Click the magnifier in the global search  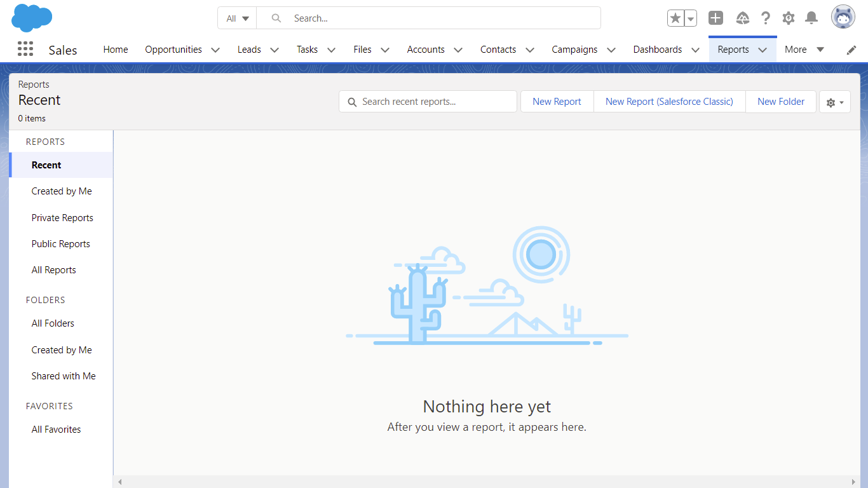[x=276, y=18]
